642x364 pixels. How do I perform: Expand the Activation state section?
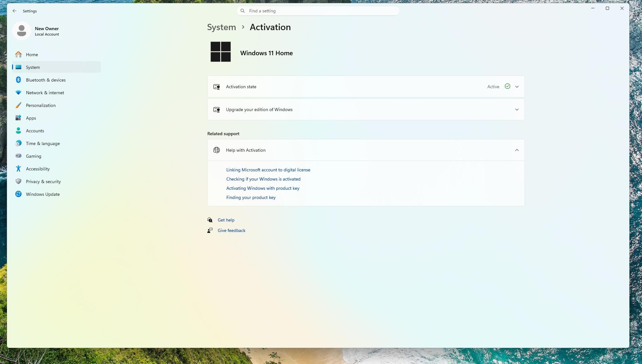(x=366, y=87)
